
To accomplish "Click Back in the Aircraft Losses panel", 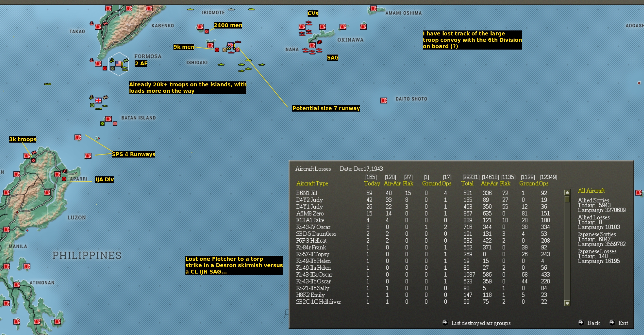I will [x=593, y=323].
